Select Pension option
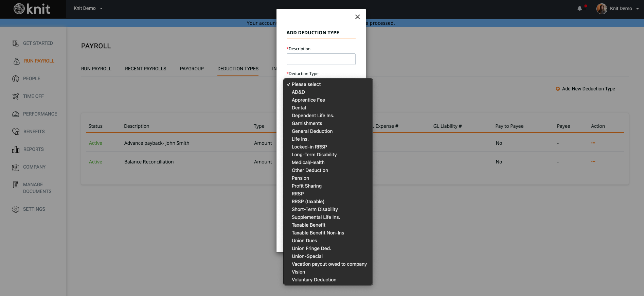 [328, 178]
